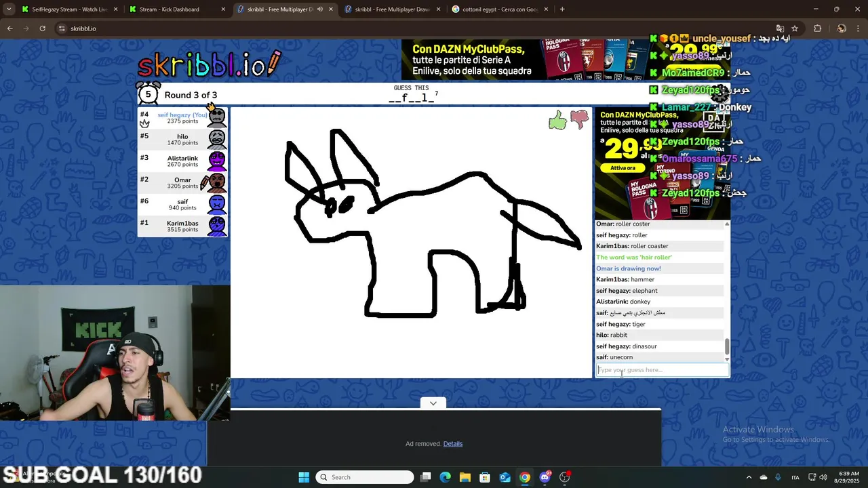Expand the collapsed ad panel chevron
Viewport: 868px width, 488px height.
point(433,403)
